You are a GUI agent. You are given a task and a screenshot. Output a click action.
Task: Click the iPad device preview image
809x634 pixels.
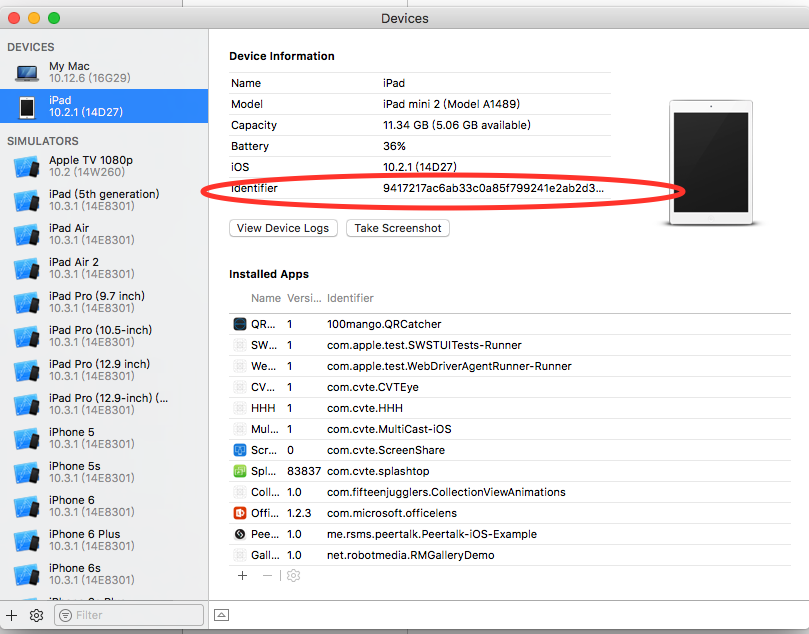(x=711, y=162)
